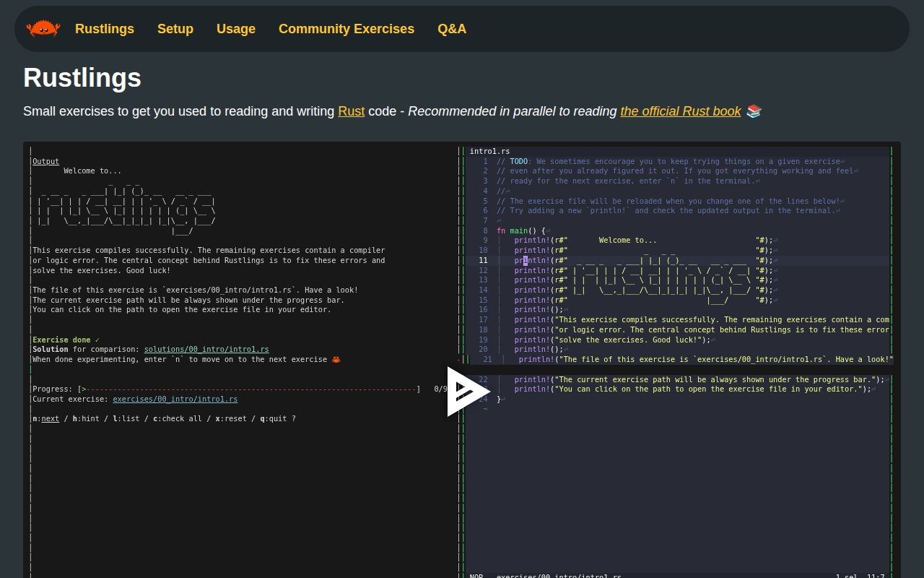Screen dimensions: 924x578
Task: Click solutions/00_intro/intro1.rs path in terminal
Action: pos(206,349)
